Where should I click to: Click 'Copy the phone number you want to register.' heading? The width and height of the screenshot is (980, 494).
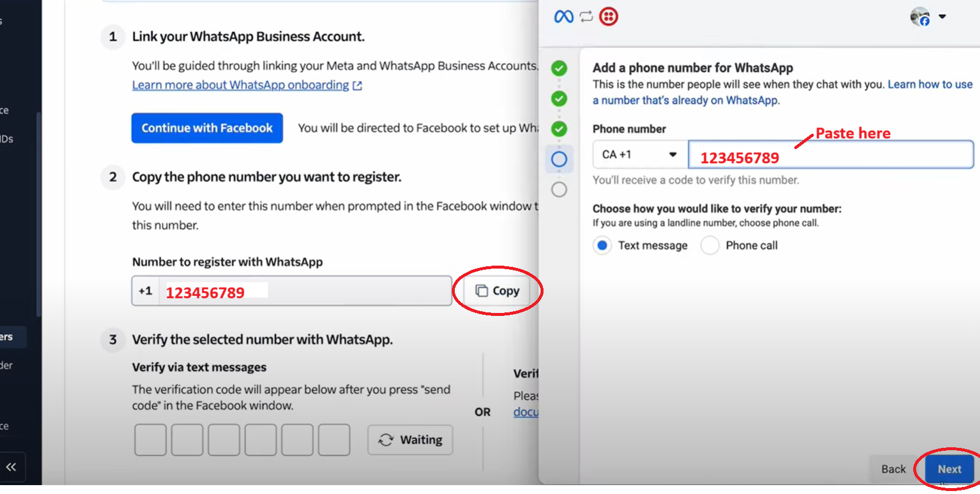[x=267, y=177]
